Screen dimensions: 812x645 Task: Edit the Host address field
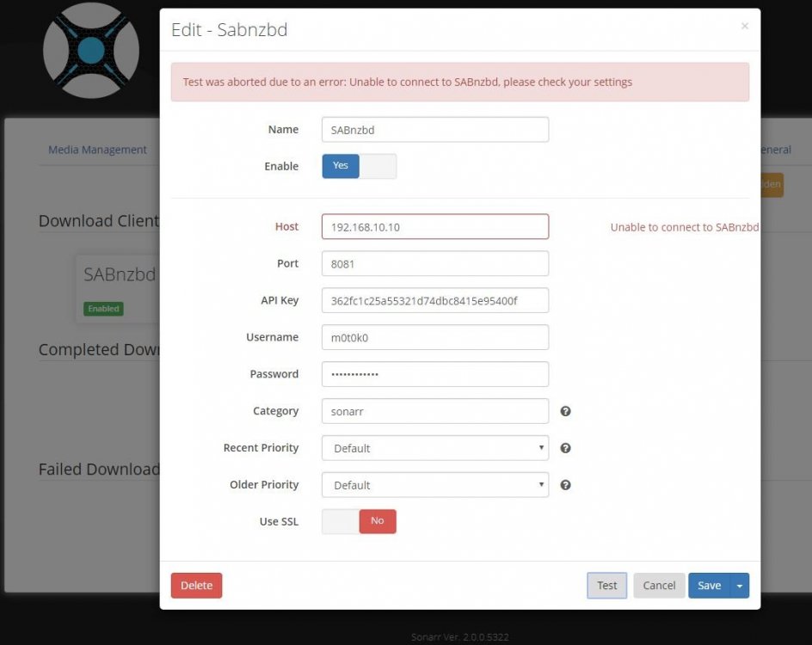tap(435, 227)
